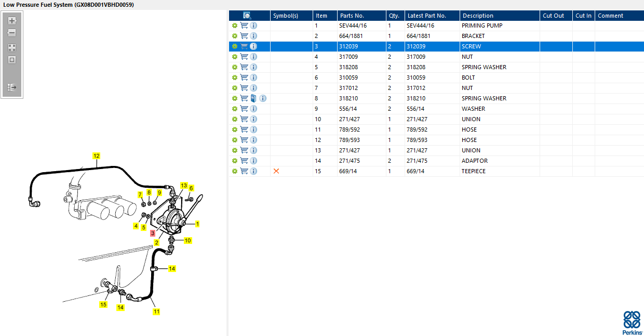Image resolution: width=644 pixels, height=336 pixels.
Task: Click parts number 318210
Action: point(348,98)
